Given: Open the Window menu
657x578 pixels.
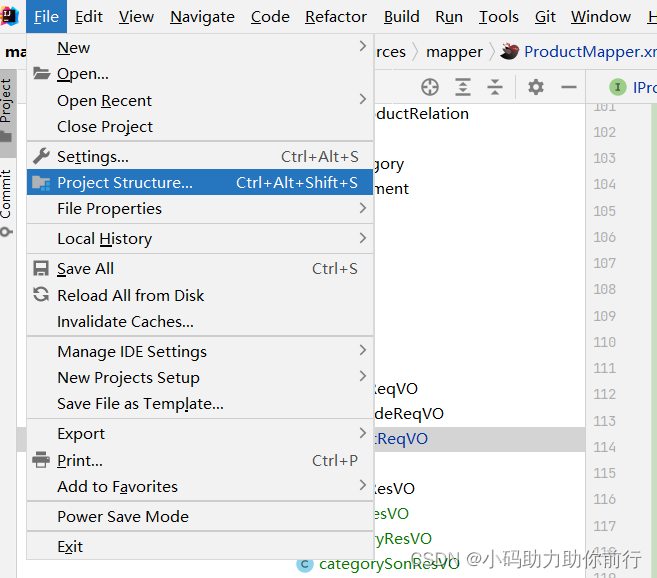Looking at the screenshot, I should coord(600,17).
